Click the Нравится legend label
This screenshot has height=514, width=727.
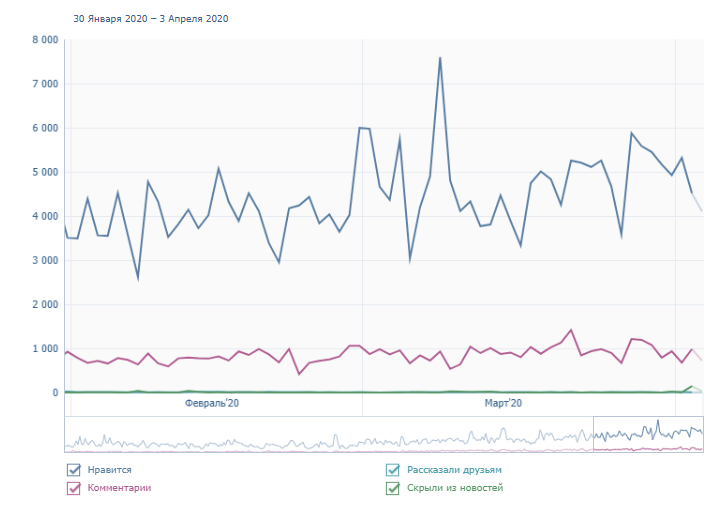pyautogui.click(x=110, y=470)
